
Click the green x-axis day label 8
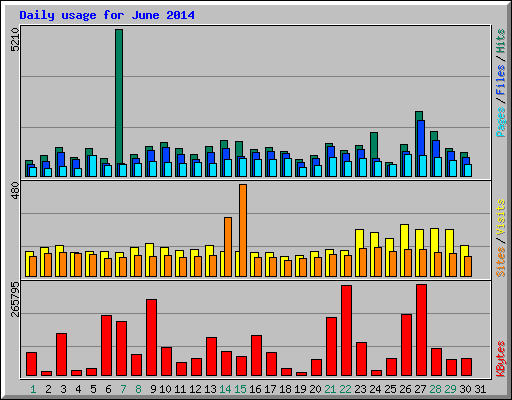pos(138,389)
